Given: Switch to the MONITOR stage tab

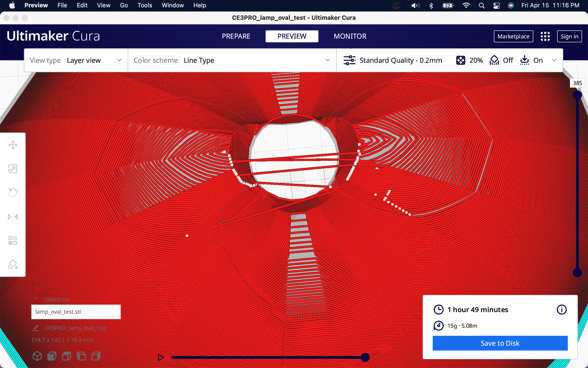Looking at the screenshot, I should [350, 36].
